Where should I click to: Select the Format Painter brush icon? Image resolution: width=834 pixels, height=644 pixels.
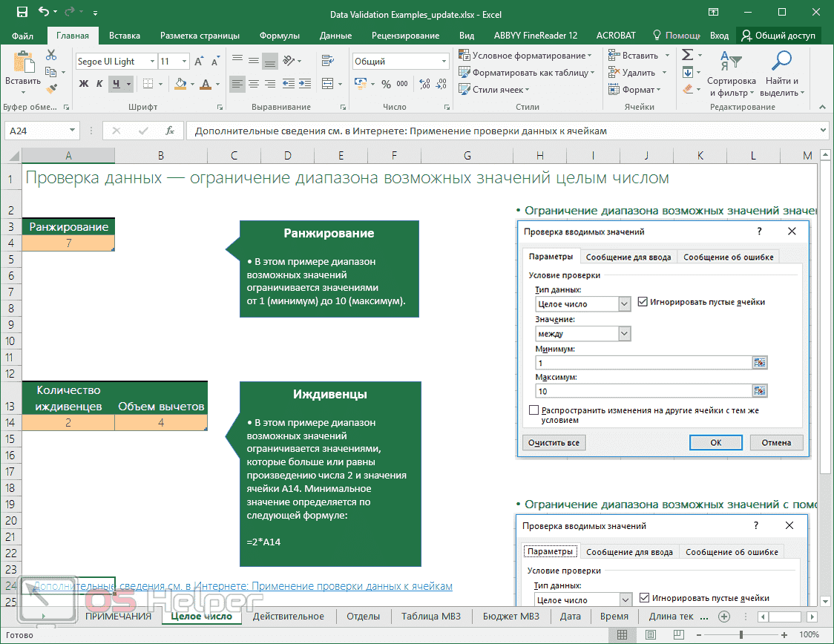click(51, 88)
